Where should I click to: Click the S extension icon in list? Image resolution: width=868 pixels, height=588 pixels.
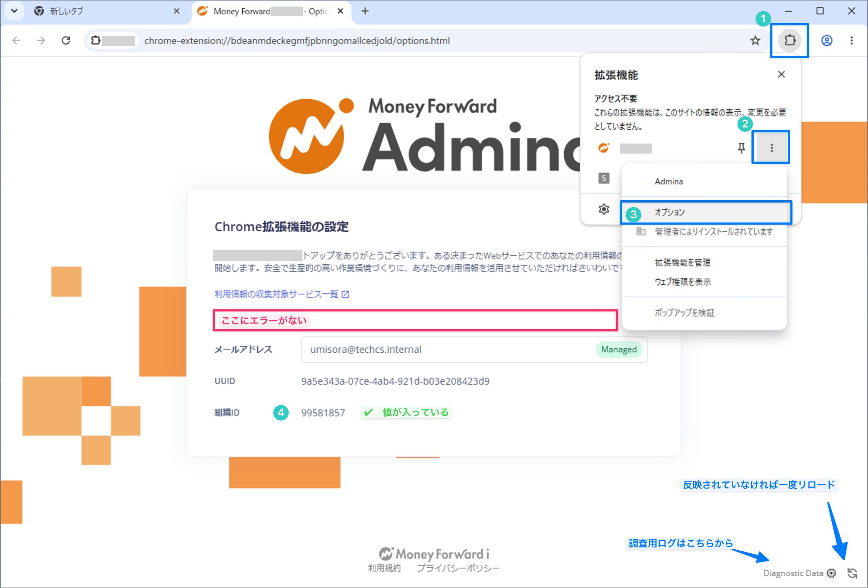604,178
